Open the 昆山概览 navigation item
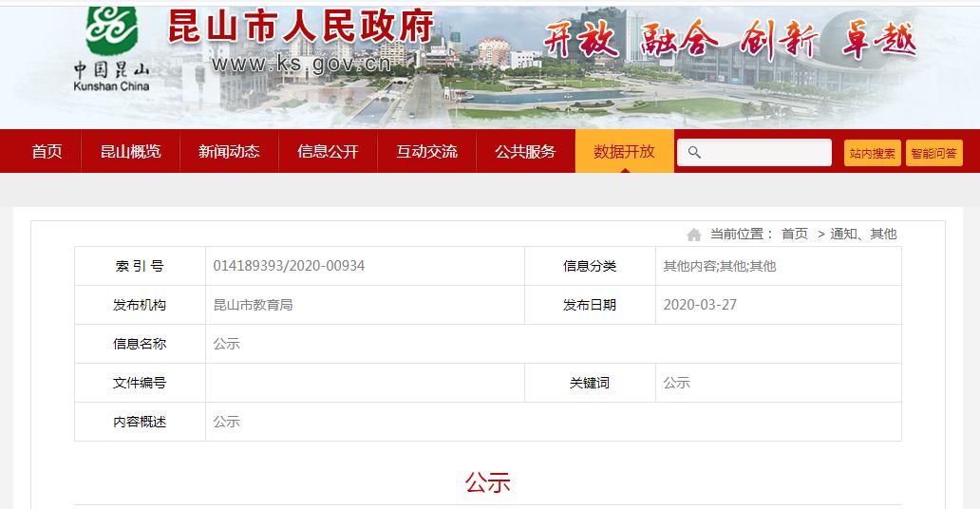This screenshot has height=509, width=980. point(131,151)
